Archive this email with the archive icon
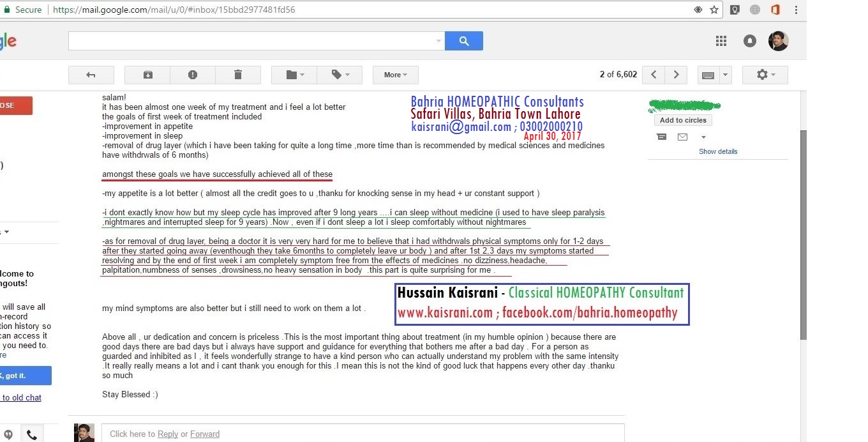Viewport: 868px width, 442px height. pyautogui.click(x=147, y=75)
